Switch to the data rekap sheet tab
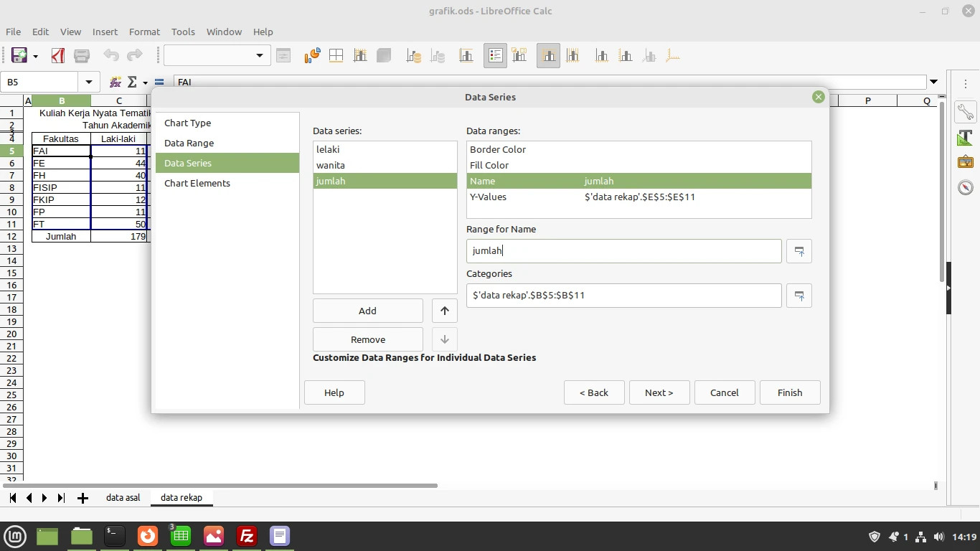980x551 pixels. pyautogui.click(x=182, y=497)
